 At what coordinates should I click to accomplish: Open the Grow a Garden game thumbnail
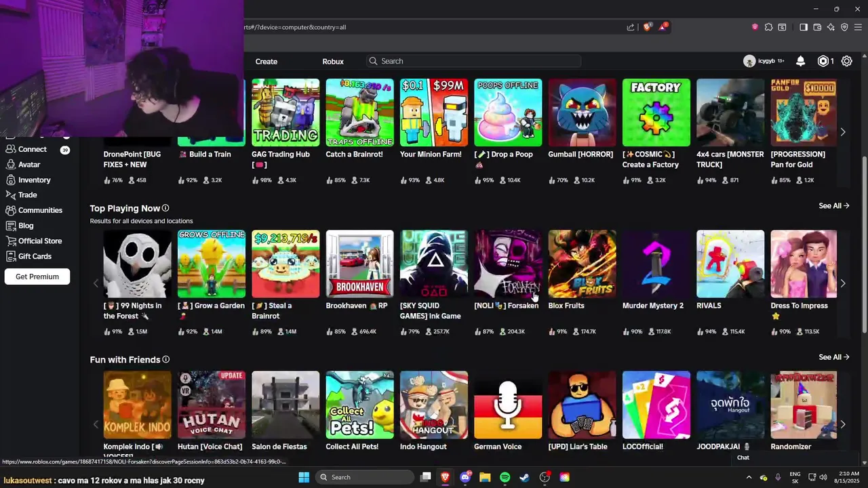pyautogui.click(x=212, y=264)
